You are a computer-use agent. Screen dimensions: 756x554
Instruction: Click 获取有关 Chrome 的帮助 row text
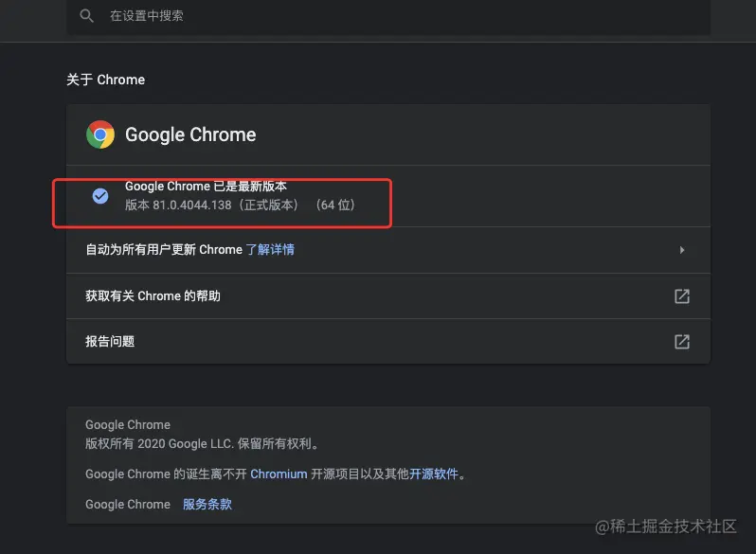pyautogui.click(x=153, y=296)
